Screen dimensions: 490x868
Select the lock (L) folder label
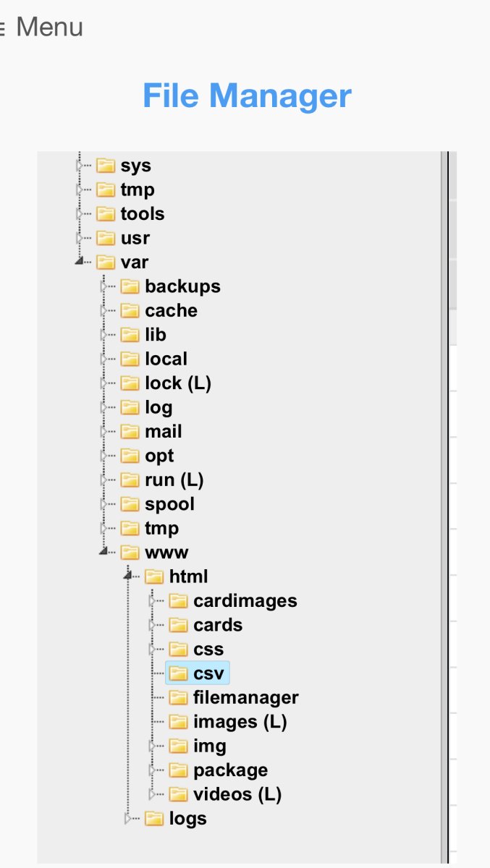pos(178,383)
